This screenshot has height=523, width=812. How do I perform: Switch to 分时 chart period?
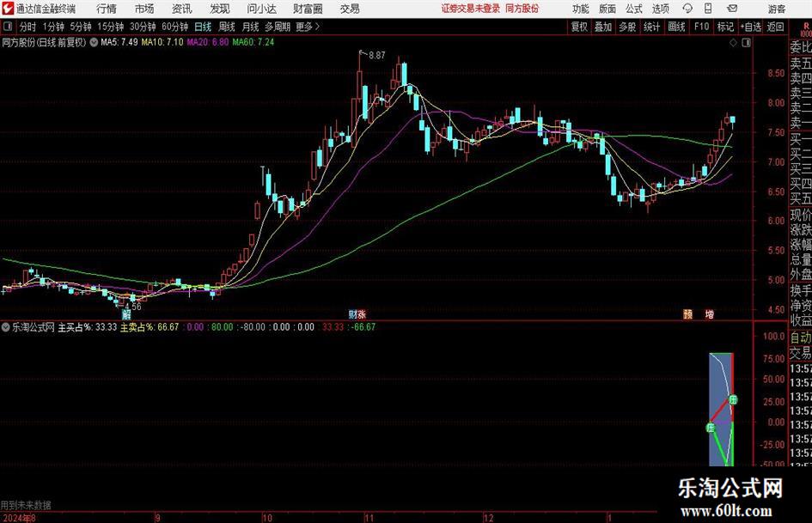click(28, 27)
